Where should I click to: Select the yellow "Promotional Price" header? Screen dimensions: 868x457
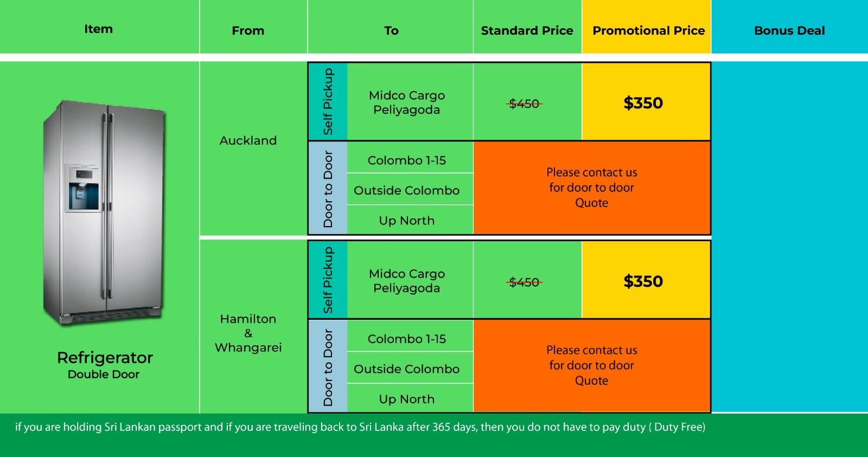[x=648, y=31]
